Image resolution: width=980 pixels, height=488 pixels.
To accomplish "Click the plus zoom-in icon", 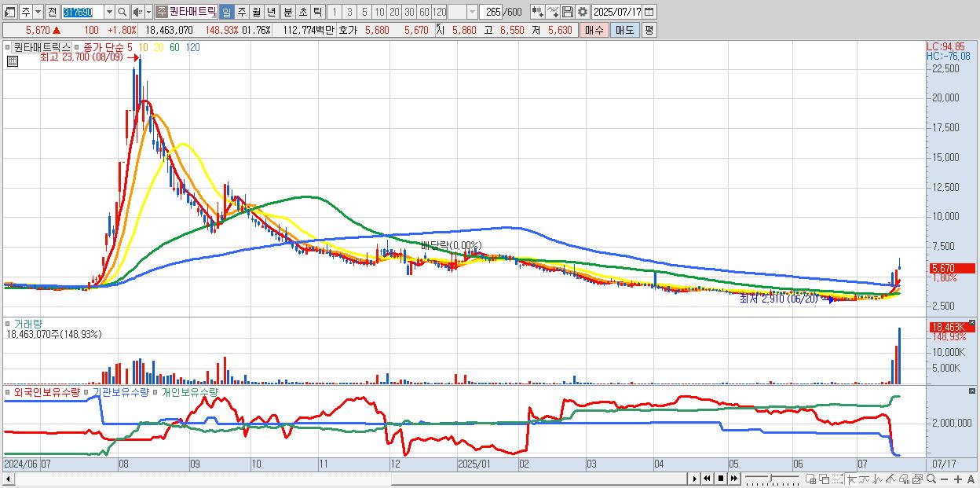I will (958, 479).
